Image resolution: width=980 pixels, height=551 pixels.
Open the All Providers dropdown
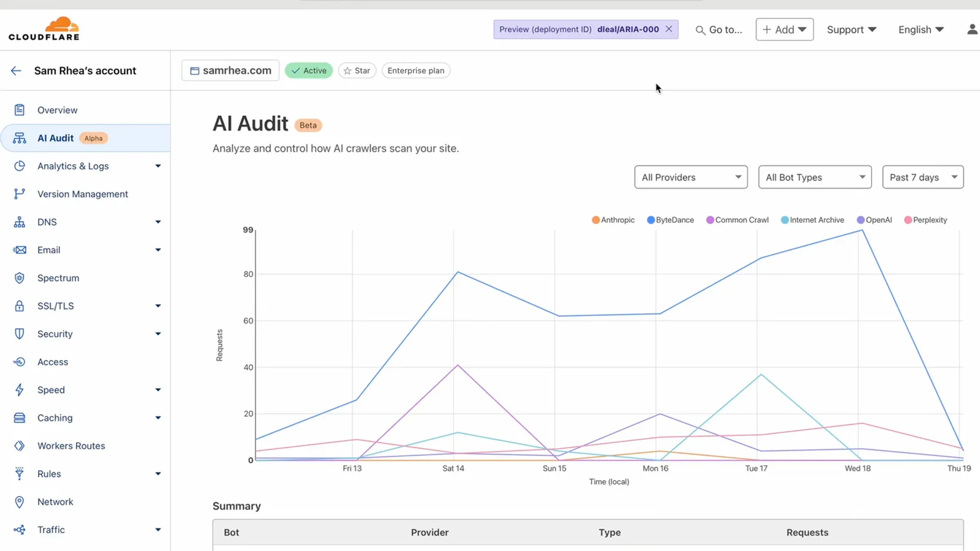tap(691, 177)
